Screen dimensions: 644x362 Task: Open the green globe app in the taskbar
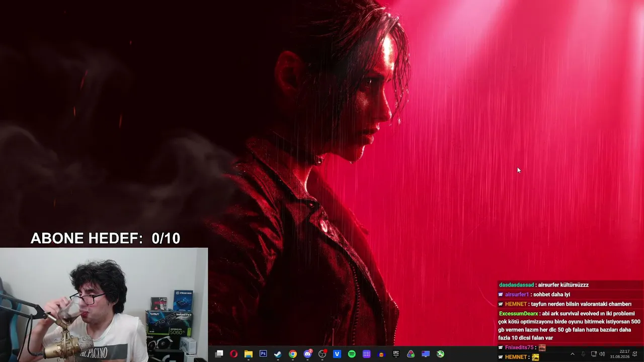tap(440, 354)
